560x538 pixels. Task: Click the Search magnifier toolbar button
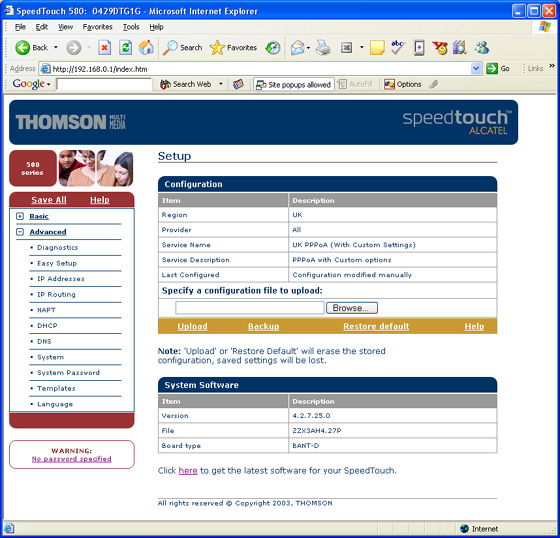click(x=182, y=48)
